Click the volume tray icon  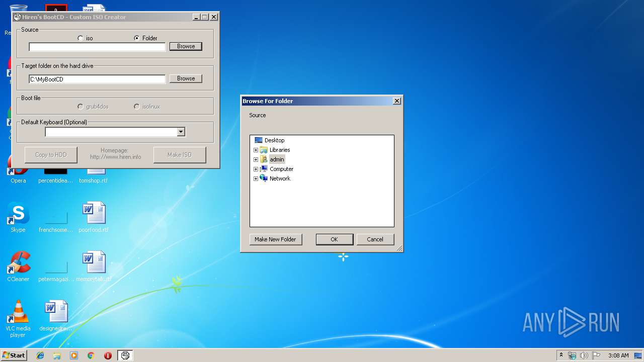584,355
